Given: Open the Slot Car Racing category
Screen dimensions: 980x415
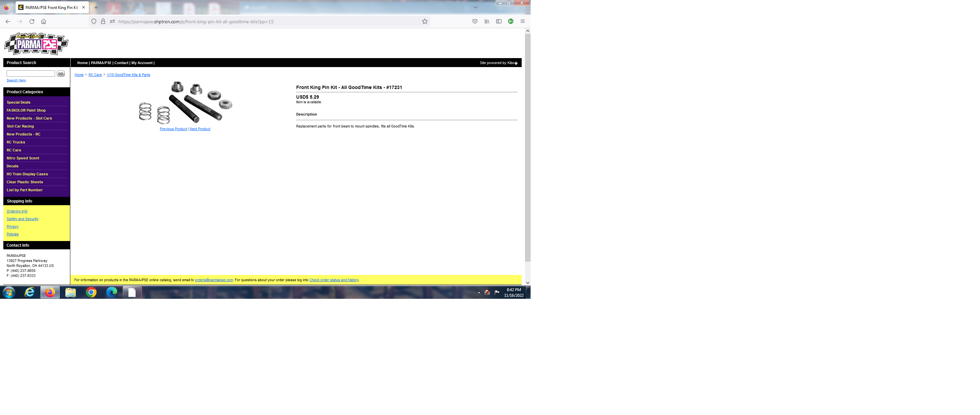Looking at the screenshot, I should (20, 126).
